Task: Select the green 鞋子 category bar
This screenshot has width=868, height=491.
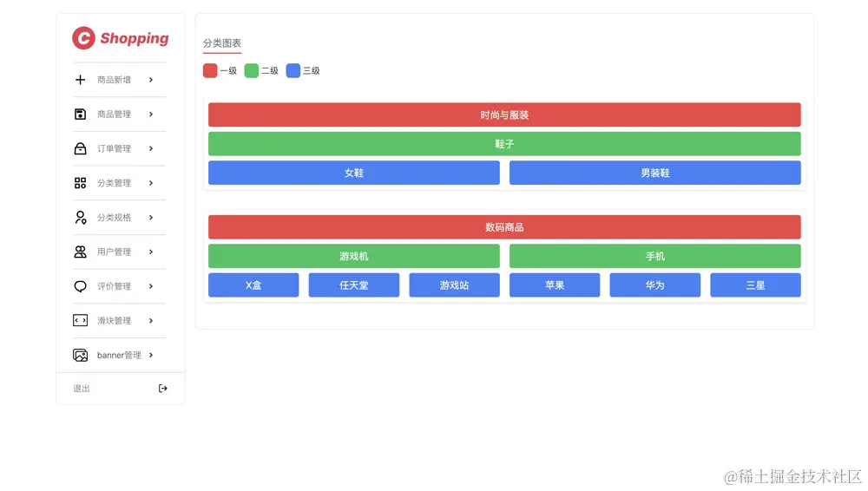Action: point(504,143)
